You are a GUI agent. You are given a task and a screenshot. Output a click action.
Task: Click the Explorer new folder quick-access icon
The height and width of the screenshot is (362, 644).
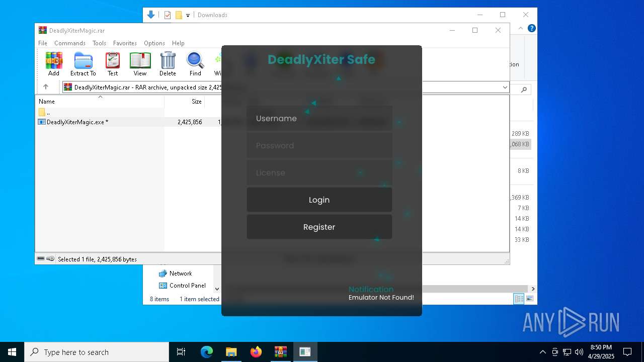[179, 15]
